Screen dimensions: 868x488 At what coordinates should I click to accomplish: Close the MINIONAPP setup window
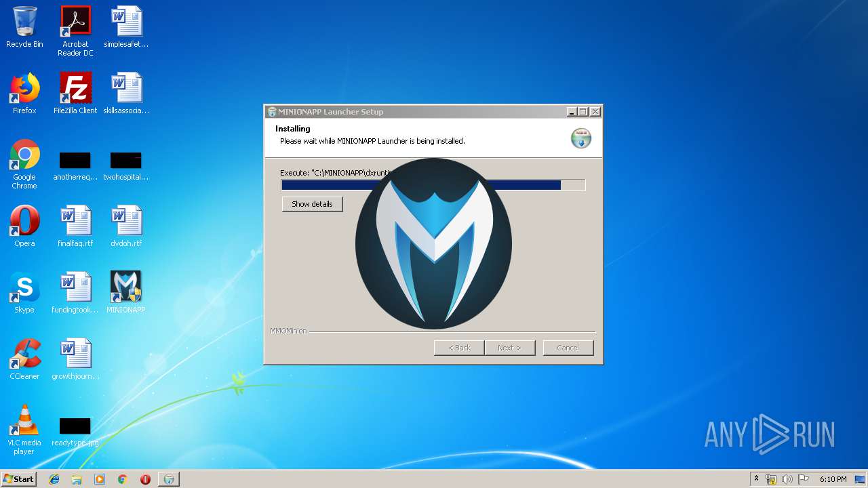595,112
